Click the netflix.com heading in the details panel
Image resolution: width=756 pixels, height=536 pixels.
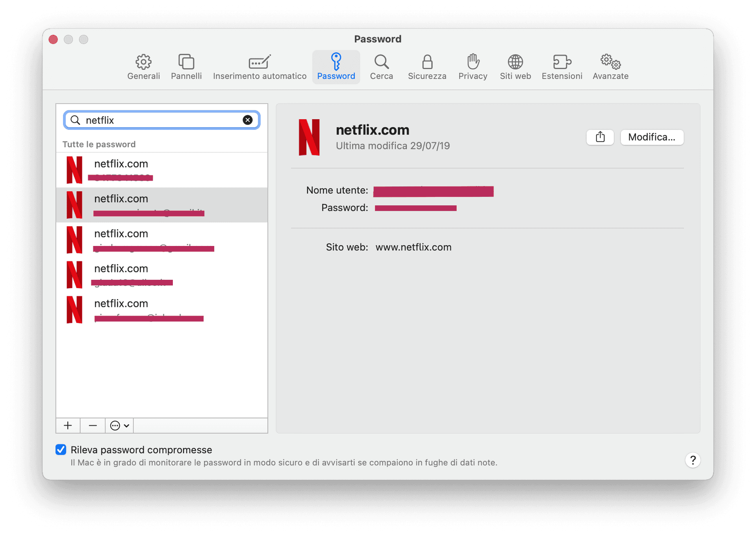pos(372,130)
